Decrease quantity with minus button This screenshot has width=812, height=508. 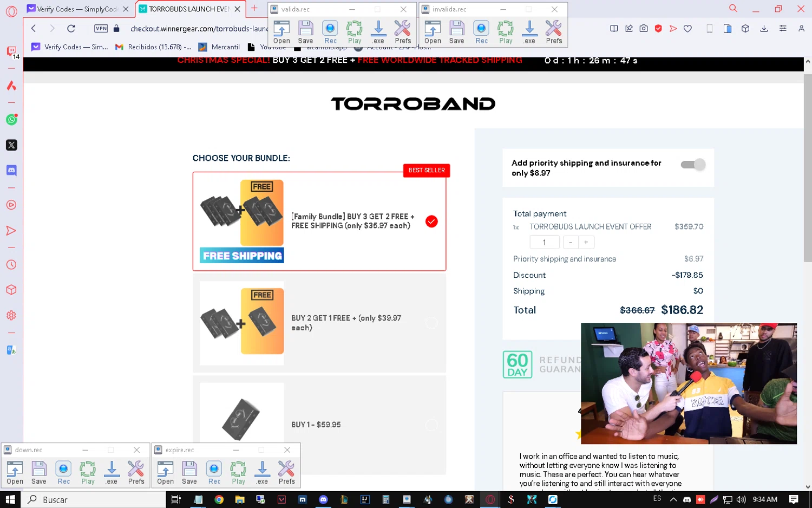click(571, 242)
